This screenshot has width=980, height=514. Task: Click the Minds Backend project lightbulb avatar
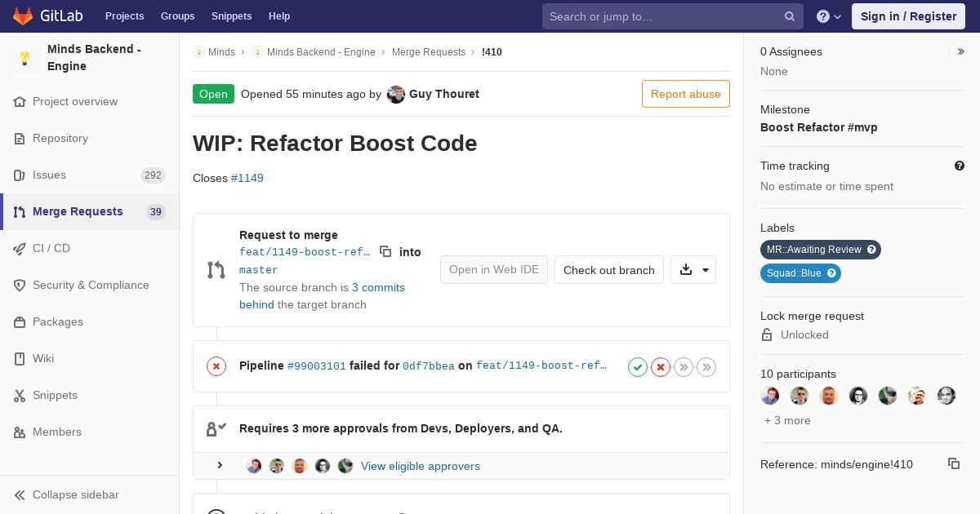click(x=24, y=58)
